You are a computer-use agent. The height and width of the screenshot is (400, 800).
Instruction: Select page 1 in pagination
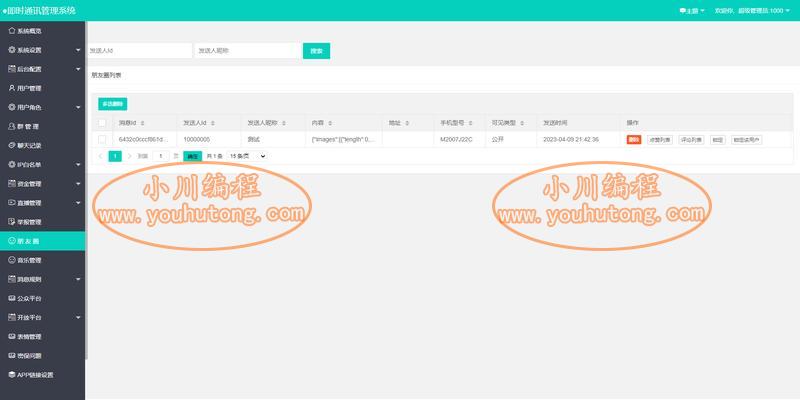tap(115, 156)
